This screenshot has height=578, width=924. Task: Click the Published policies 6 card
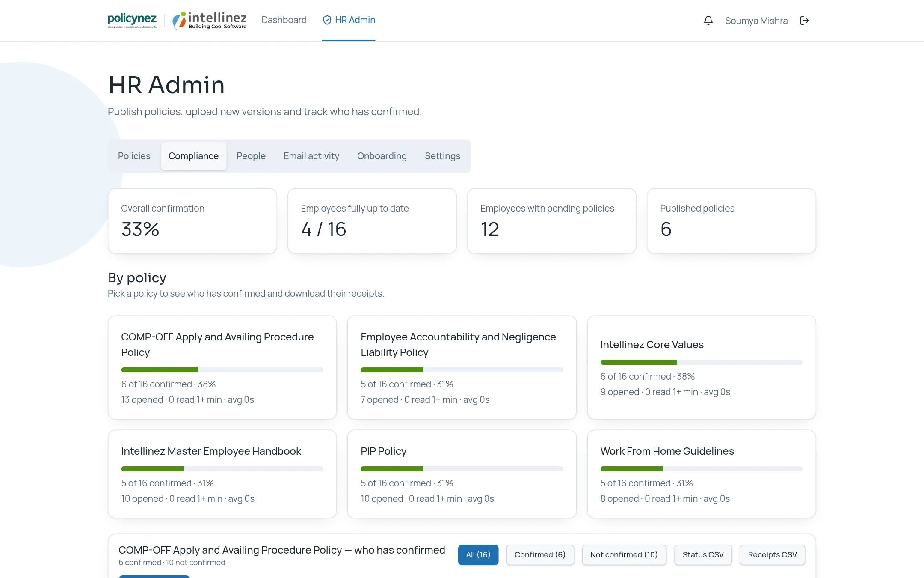(x=731, y=221)
